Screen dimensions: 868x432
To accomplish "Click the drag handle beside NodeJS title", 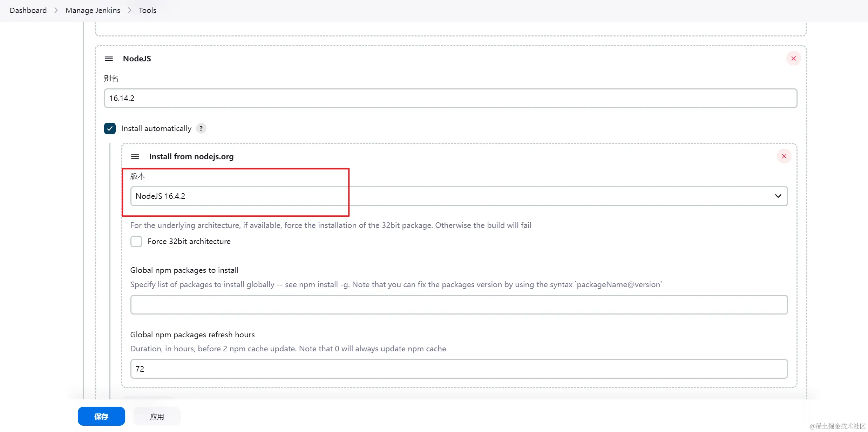I will (109, 59).
